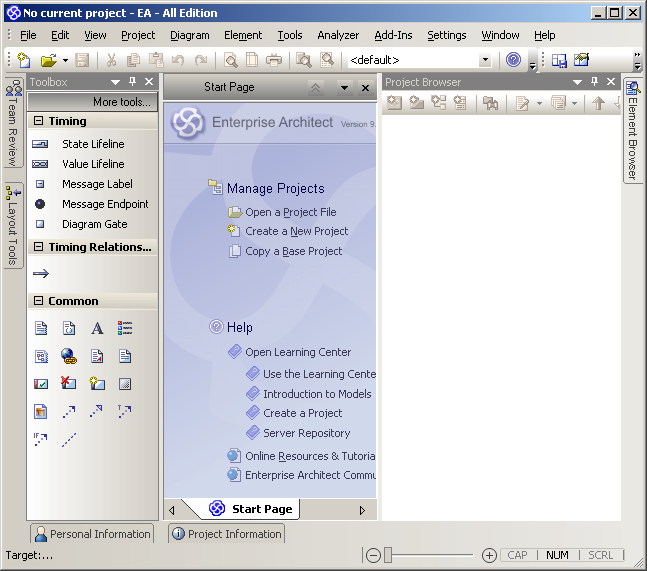Open Start Page tab list dropdown arrow
The width and height of the screenshot is (647, 571).
click(x=344, y=87)
